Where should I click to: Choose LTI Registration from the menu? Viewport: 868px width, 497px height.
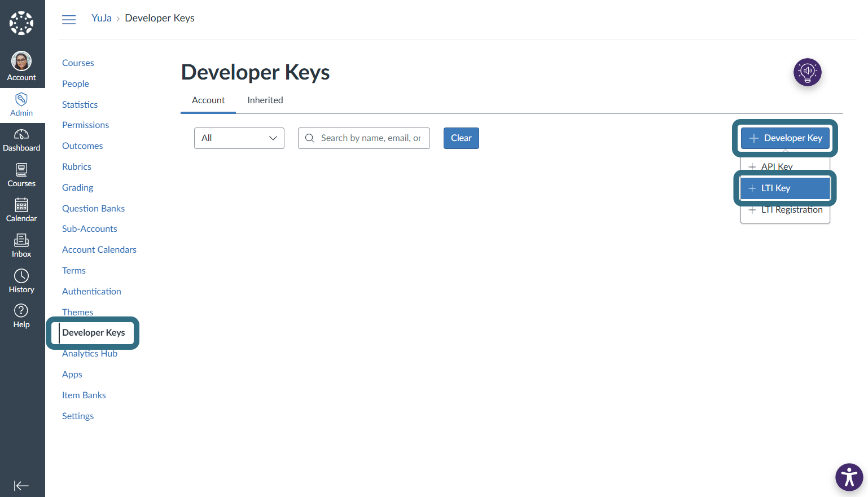785,210
